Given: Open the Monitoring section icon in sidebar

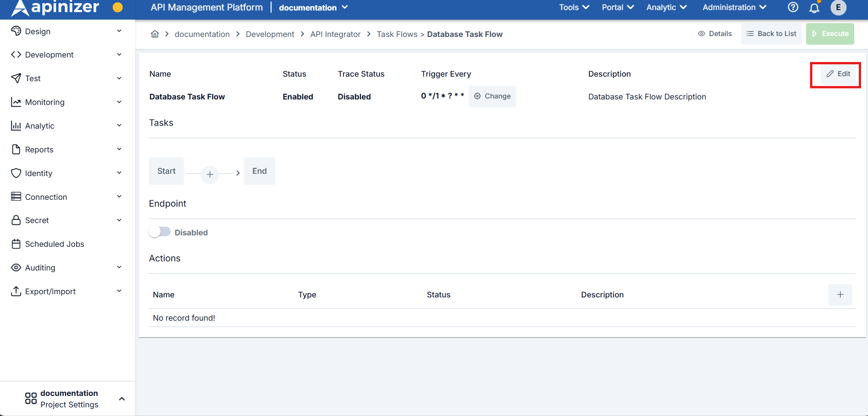Looking at the screenshot, I should pos(16,102).
